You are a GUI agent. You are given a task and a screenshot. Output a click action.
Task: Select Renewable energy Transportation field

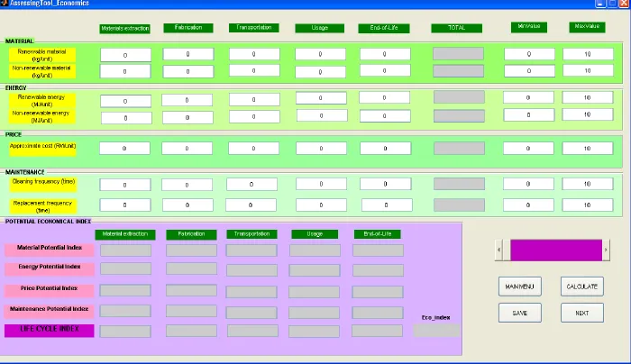[x=254, y=99]
